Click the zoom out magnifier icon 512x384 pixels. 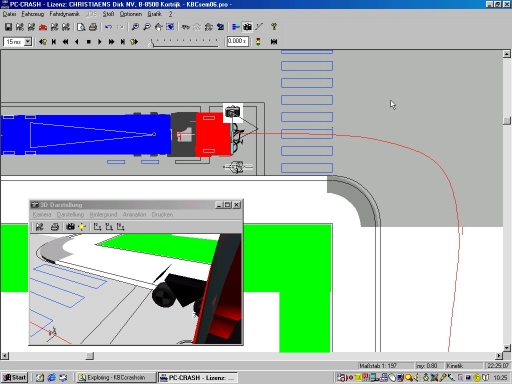click(147, 27)
